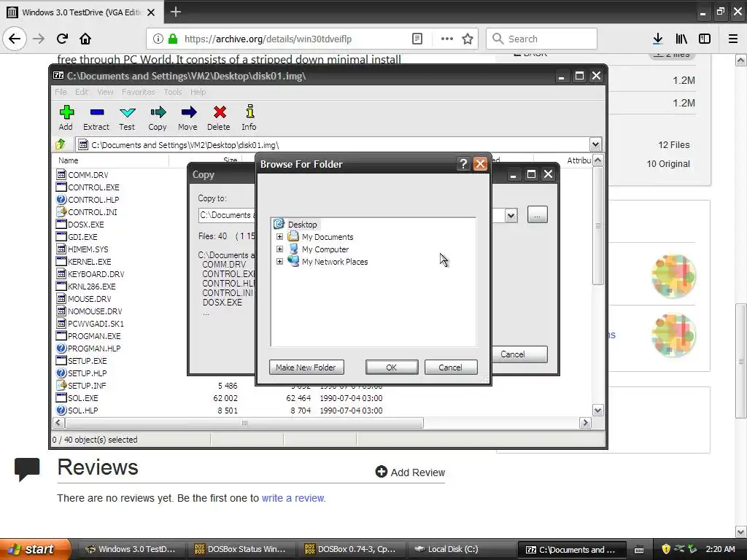Open the Firefox downloads icon
The image size is (747, 560).
(658, 39)
